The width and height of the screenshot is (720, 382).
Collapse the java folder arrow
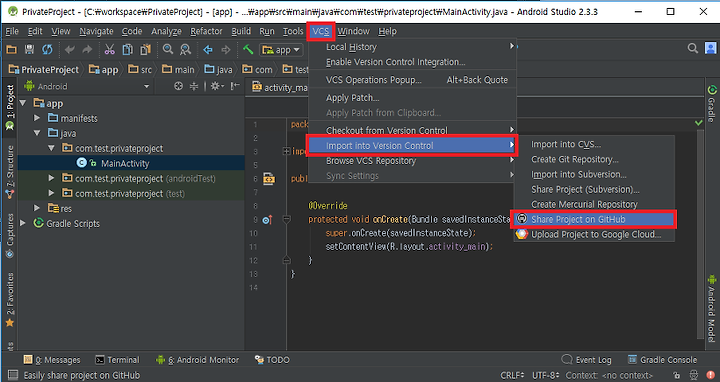[x=37, y=133]
